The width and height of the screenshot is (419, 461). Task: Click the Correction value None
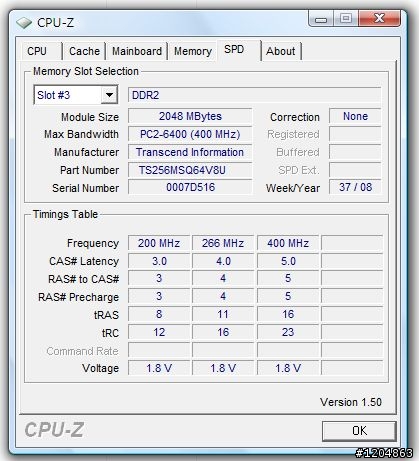(355, 116)
